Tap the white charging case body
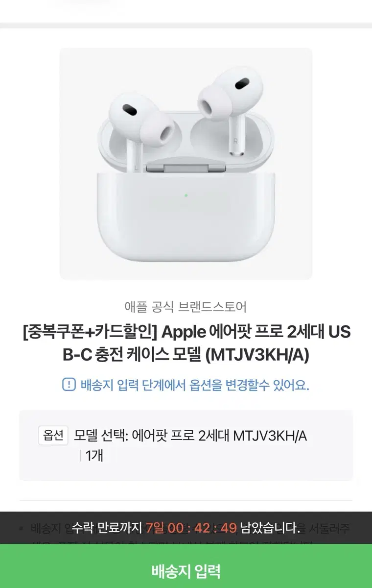372x588 pixels. [186, 216]
